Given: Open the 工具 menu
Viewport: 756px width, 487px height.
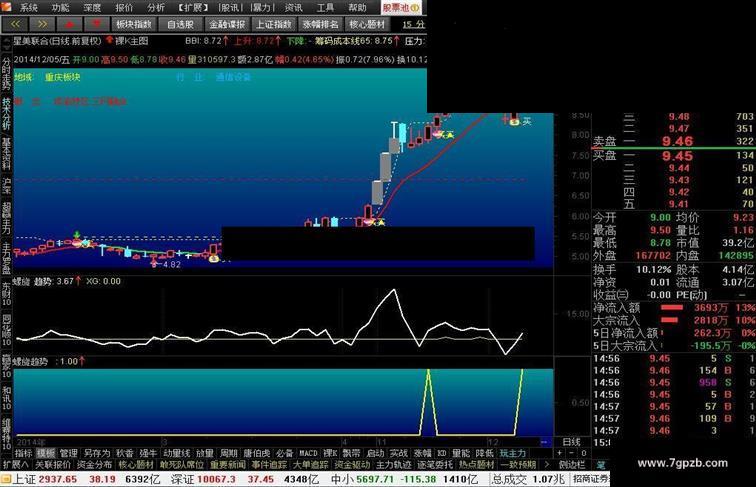Looking at the screenshot, I should pyautogui.click(x=325, y=7).
